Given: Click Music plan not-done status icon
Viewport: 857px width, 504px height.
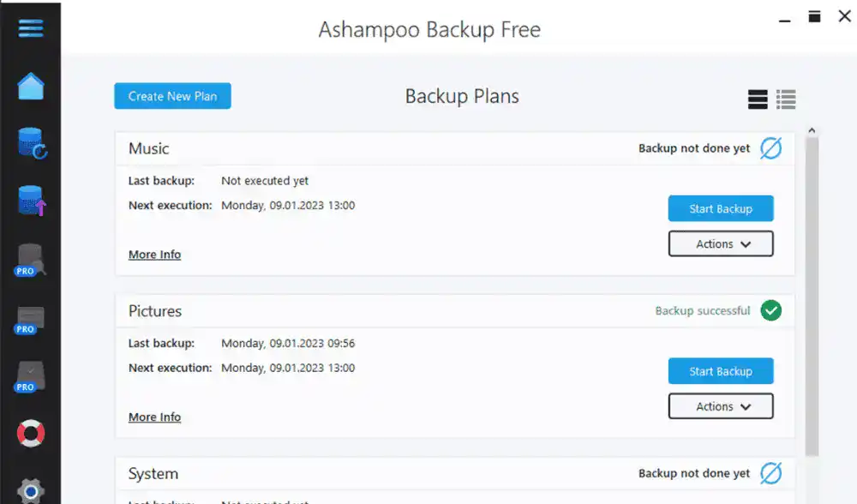Looking at the screenshot, I should pos(771,148).
